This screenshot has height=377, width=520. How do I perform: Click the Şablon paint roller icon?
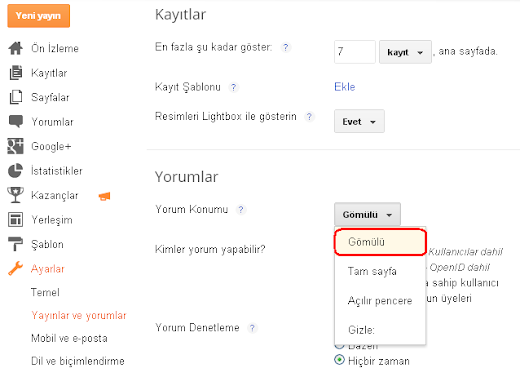point(15,244)
